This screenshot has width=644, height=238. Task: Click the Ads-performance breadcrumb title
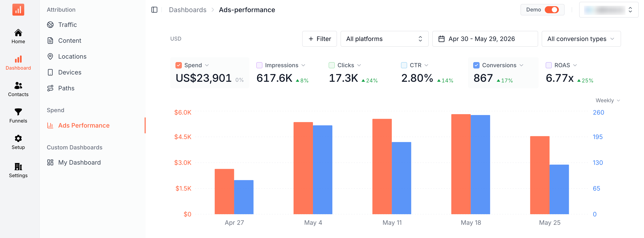247,10
